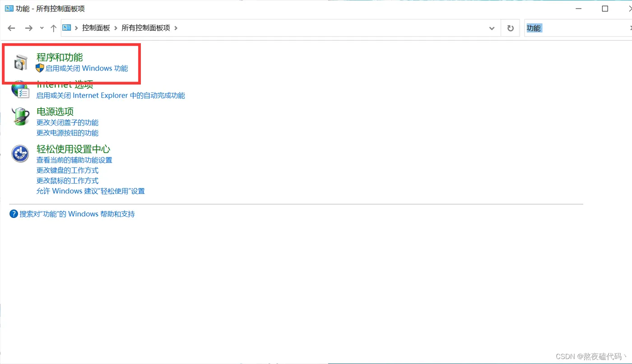Open 更改电源按钮的功能 link
Screen dimensions: 632x364
(67, 133)
